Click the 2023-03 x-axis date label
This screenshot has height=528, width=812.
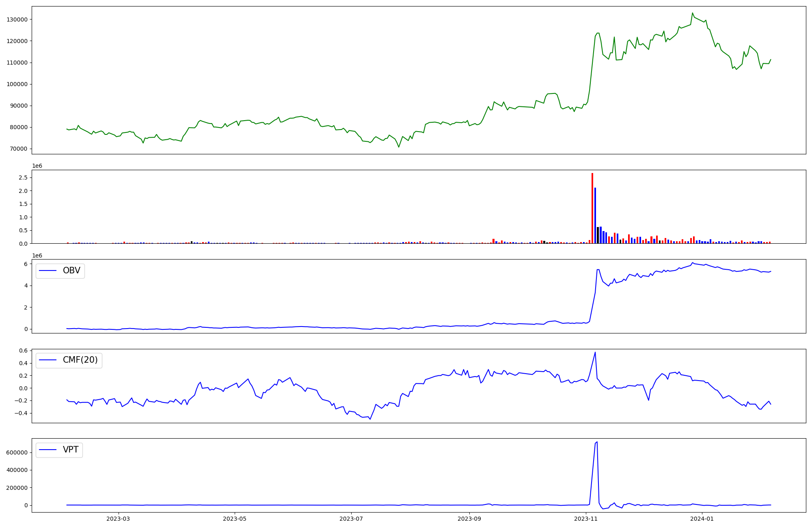tap(119, 519)
